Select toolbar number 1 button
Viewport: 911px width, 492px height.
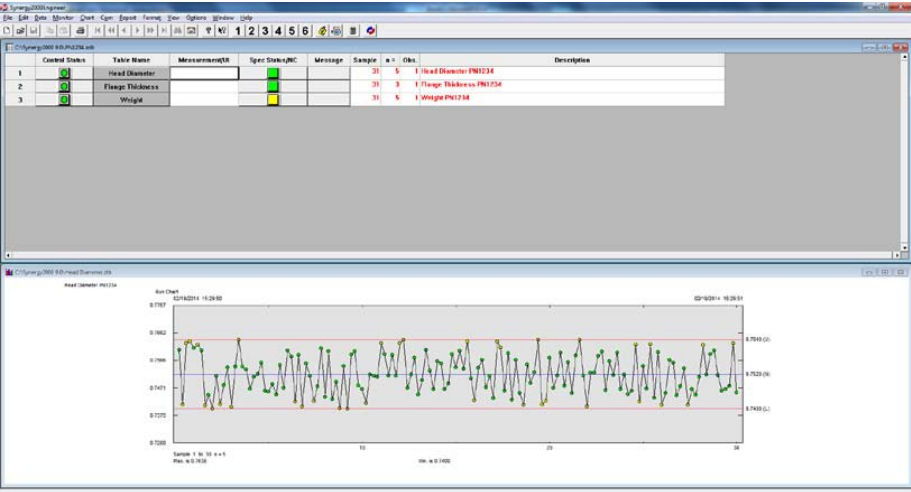(x=238, y=31)
